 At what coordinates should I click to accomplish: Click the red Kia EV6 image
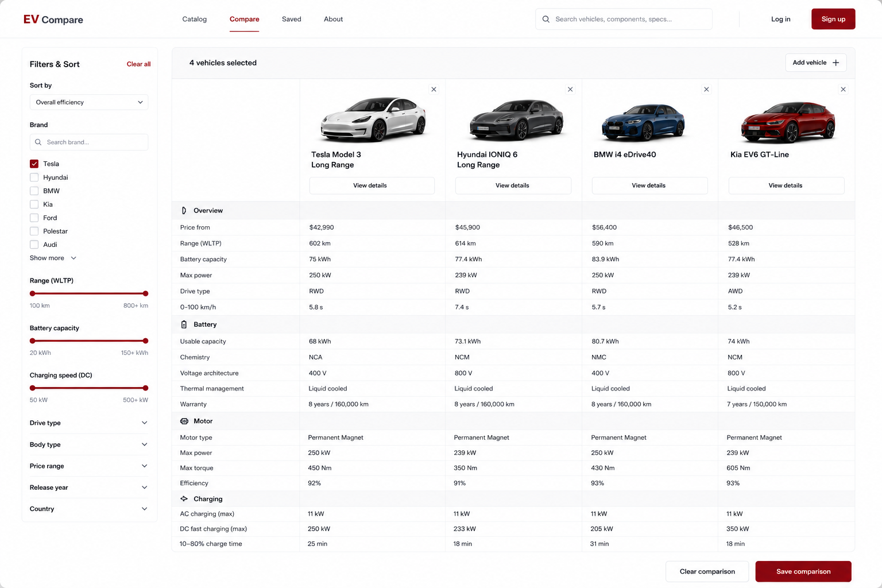pos(788,122)
